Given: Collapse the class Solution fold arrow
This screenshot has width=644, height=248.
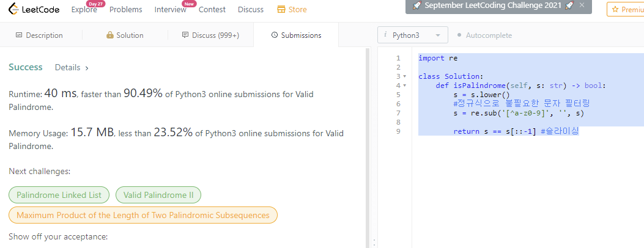Looking at the screenshot, I should tap(405, 76).
